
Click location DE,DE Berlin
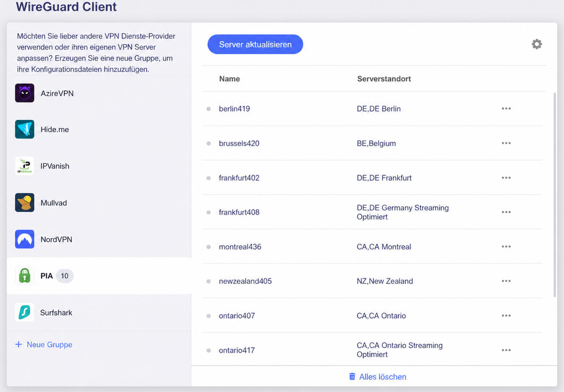pos(378,108)
